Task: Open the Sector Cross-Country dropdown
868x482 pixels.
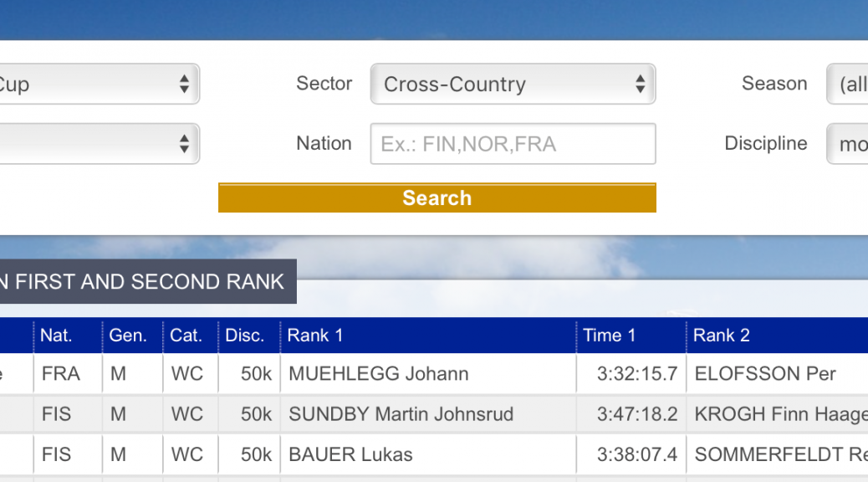Action: point(513,85)
